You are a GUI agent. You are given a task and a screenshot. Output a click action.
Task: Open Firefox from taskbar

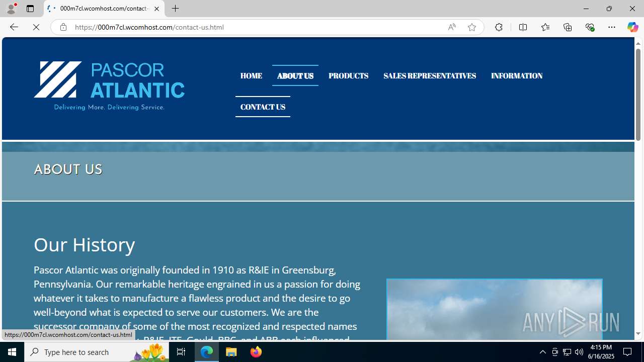[256, 352]
